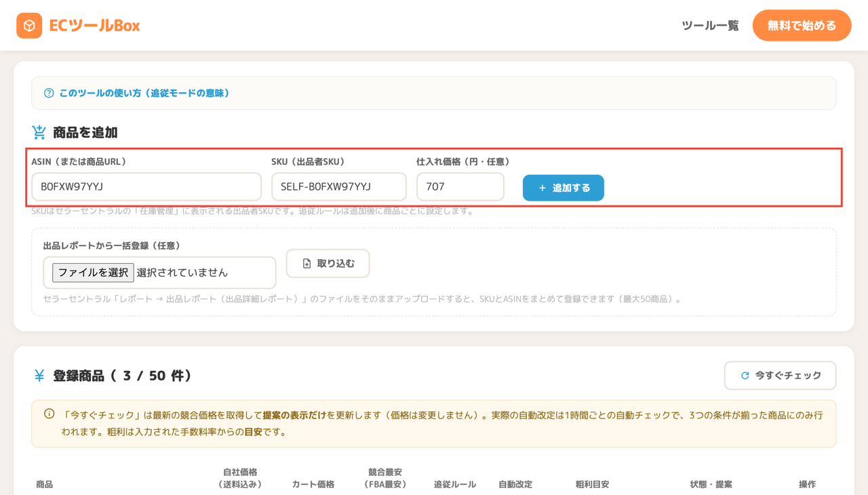
Task: Click the 自動改定 column header
Action: [515, 484]
